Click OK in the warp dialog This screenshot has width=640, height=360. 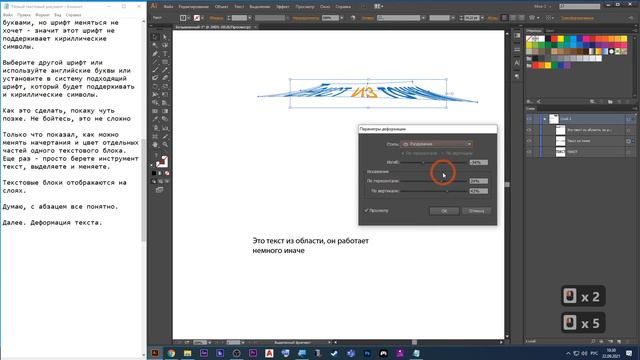tap(444, 211)
